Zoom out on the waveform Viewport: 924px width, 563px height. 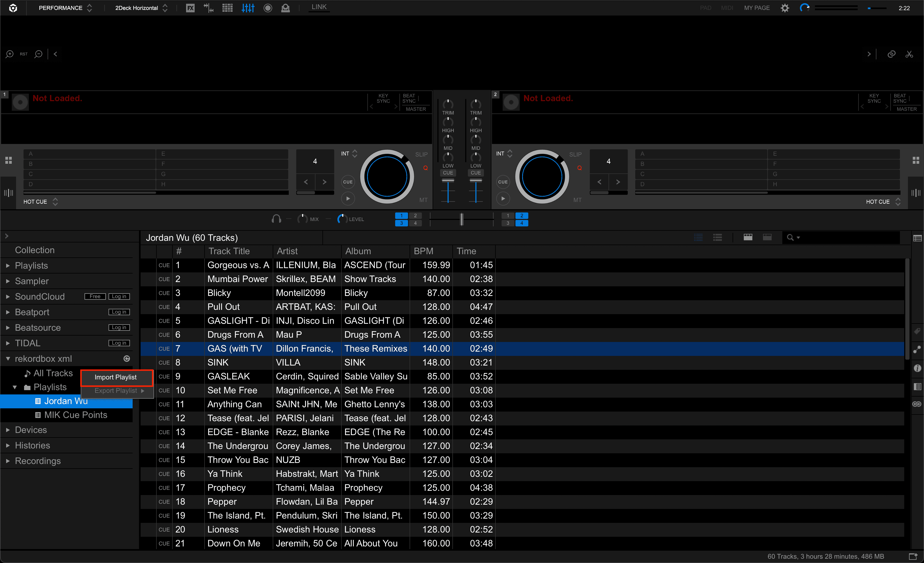[x=38, y=54]
